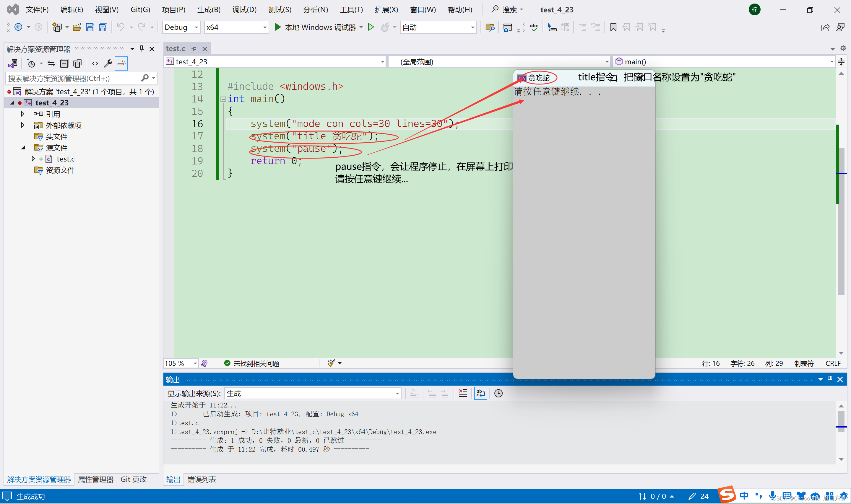Click the bookmark icon in the toolbar
This screenshot has width=851, height=504.
(x=613, y=27)
